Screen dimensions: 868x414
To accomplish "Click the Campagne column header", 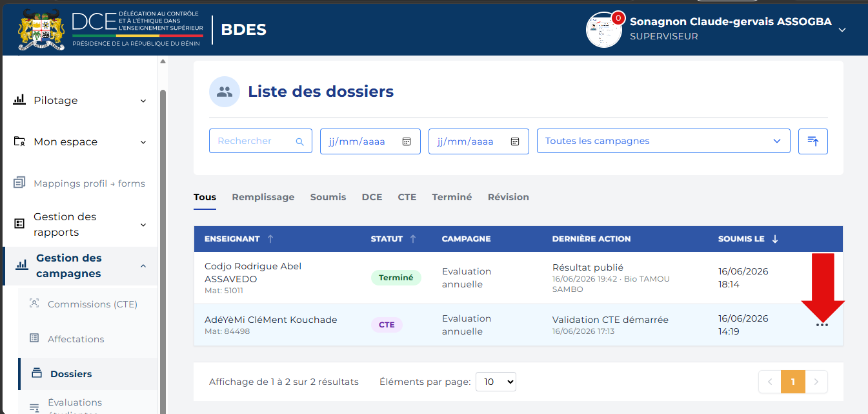I will click(x=466, y=239).
